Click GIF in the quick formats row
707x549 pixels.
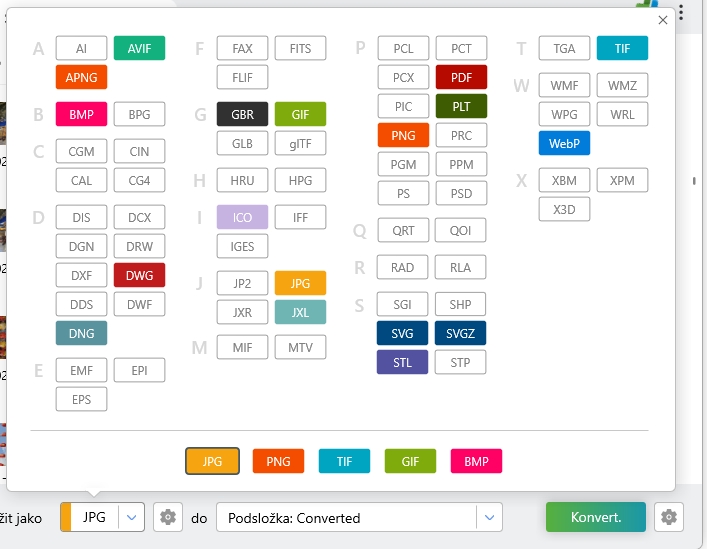tap(410, 461)
